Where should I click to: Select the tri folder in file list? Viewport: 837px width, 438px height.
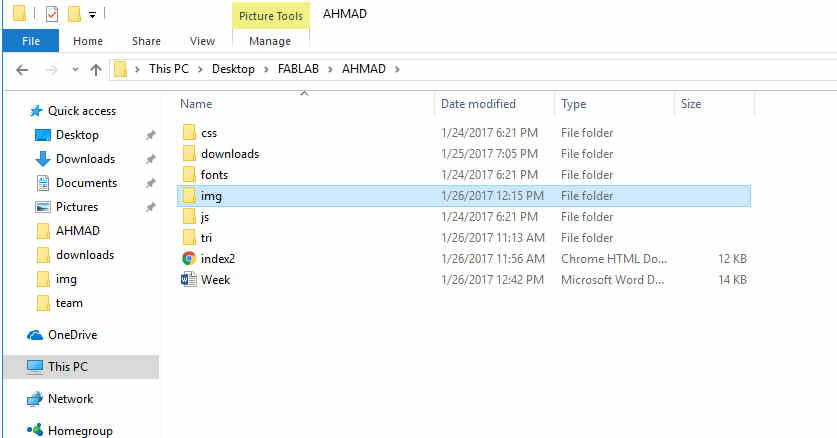tap(206, 238)
